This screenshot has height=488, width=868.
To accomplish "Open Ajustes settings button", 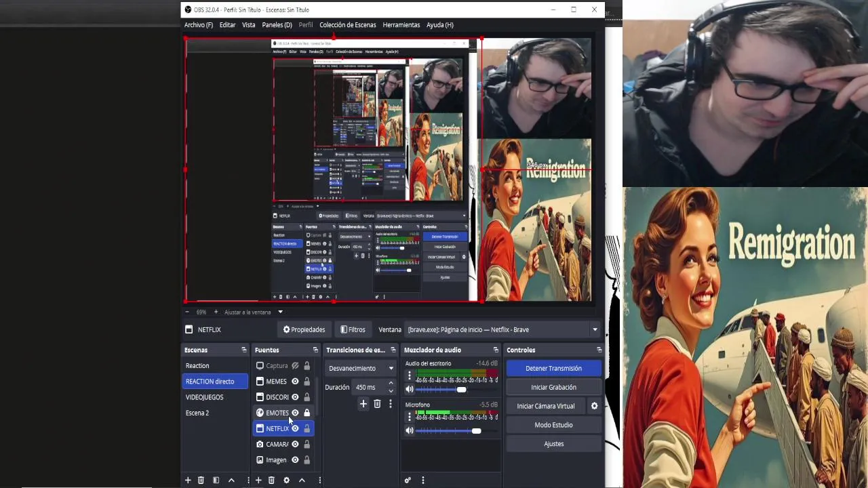I will tap(553, 444).
